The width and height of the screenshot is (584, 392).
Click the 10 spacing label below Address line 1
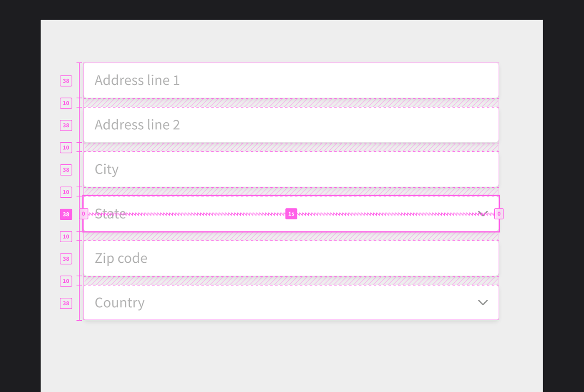[66, 103]
